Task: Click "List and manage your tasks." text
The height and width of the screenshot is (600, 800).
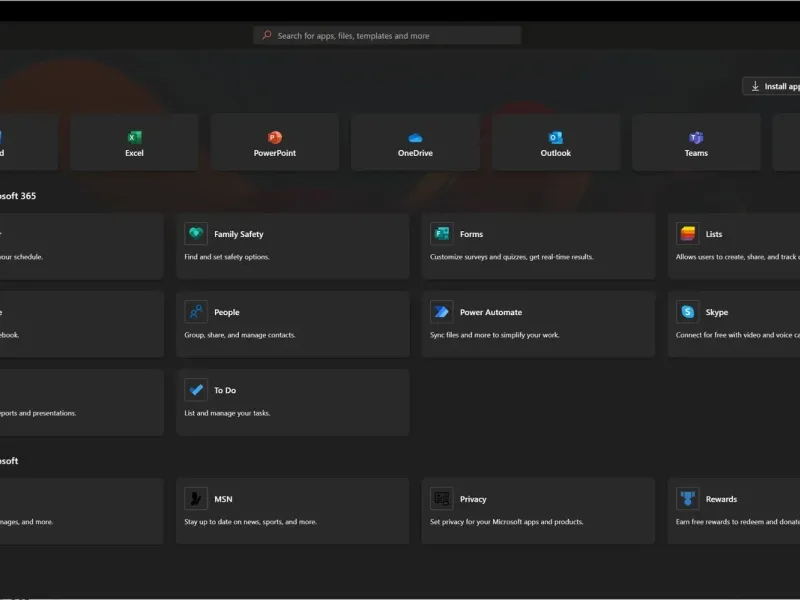Action: pyautogui.click(x=228, y=413)
